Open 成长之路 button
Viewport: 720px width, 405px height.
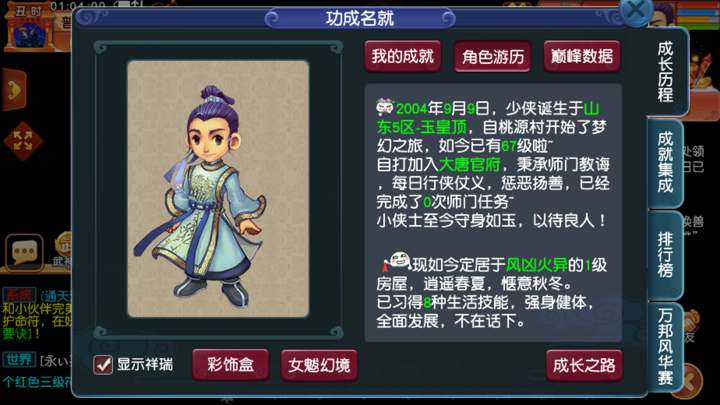[x=584, y=366]
